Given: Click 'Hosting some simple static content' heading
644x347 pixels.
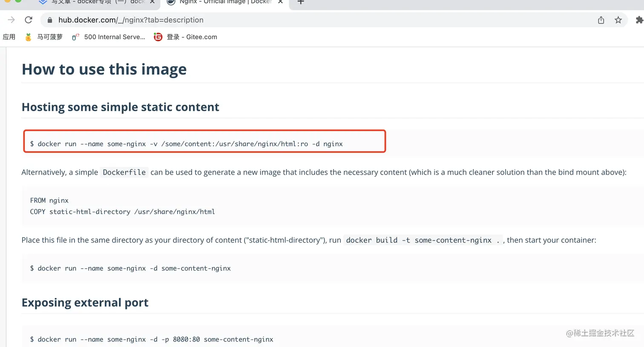Looking at the screenshot, I should (121, 107).
